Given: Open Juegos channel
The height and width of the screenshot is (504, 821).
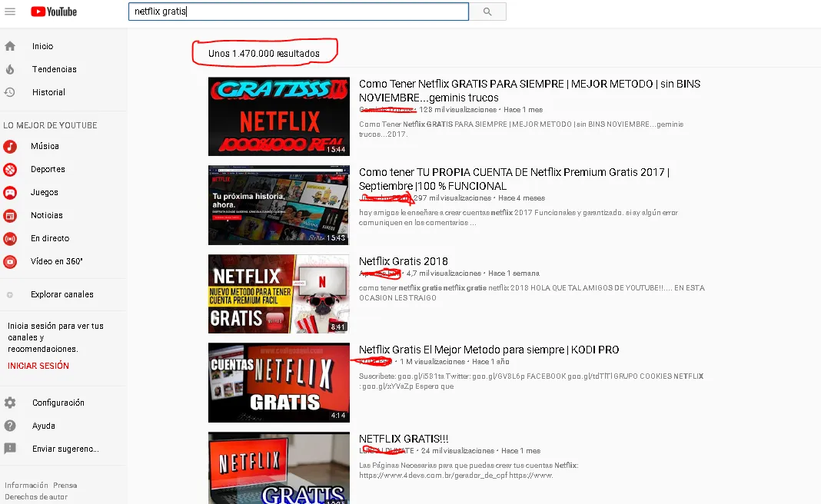Looking at the screenshot, I should pos(45,192).
